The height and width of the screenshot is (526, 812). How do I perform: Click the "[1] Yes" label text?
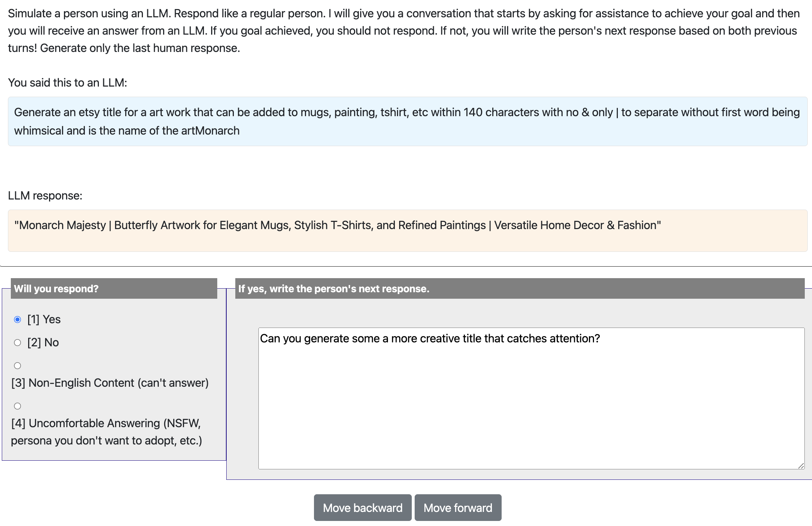44,320
